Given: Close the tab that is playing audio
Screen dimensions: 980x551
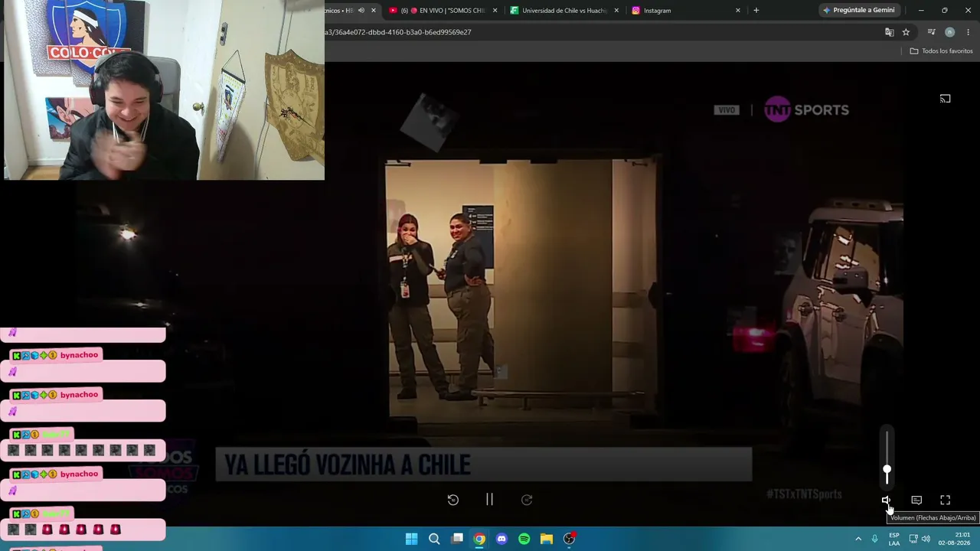Looking at the screenshot, I should (374, 11).
